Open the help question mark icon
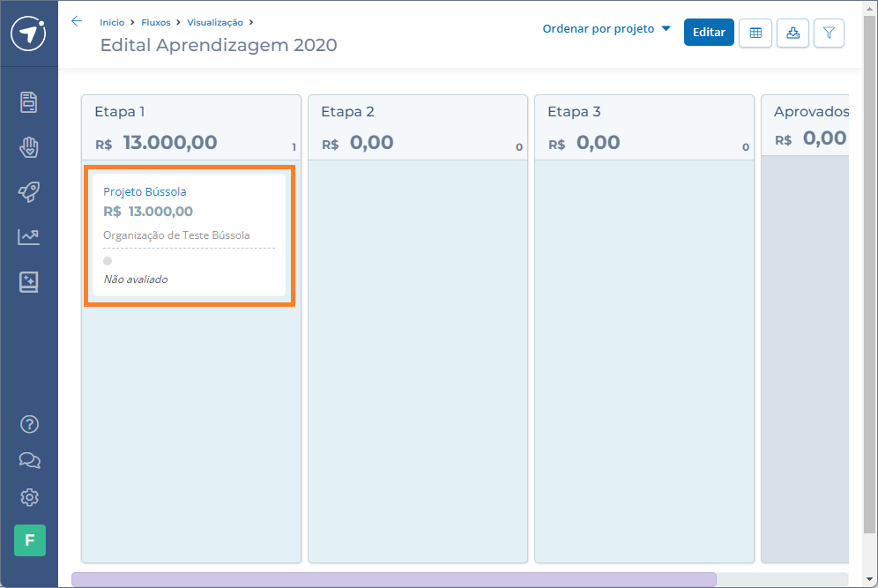 click(x=29, y=425)
